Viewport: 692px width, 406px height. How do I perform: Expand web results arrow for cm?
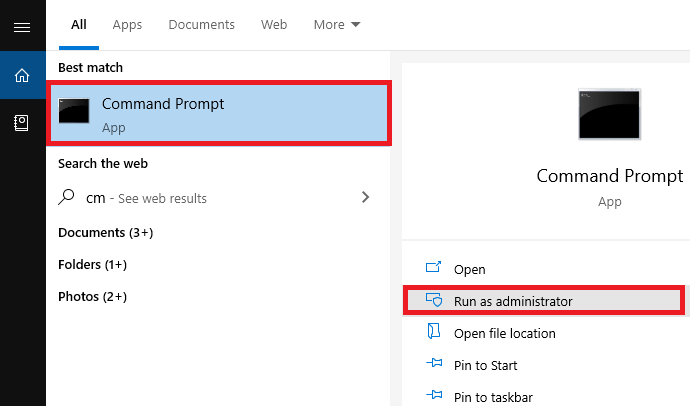point(365,197)
